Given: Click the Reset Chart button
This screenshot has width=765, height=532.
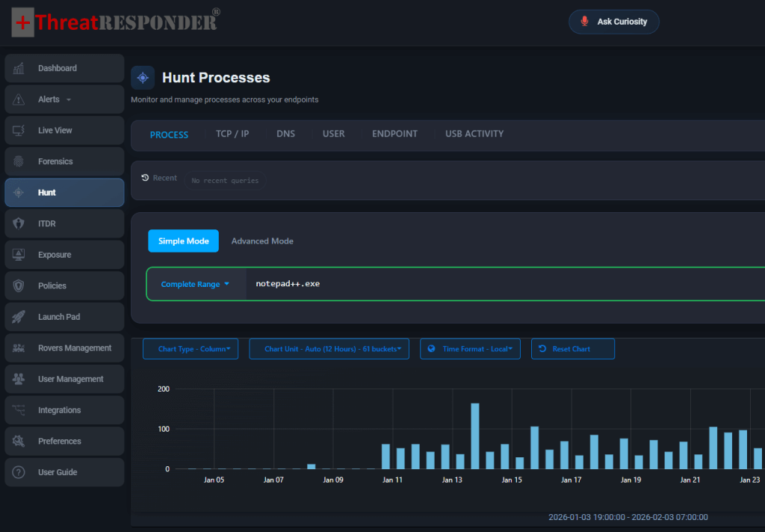Looking at the screenshot, I should coord(572,349).
